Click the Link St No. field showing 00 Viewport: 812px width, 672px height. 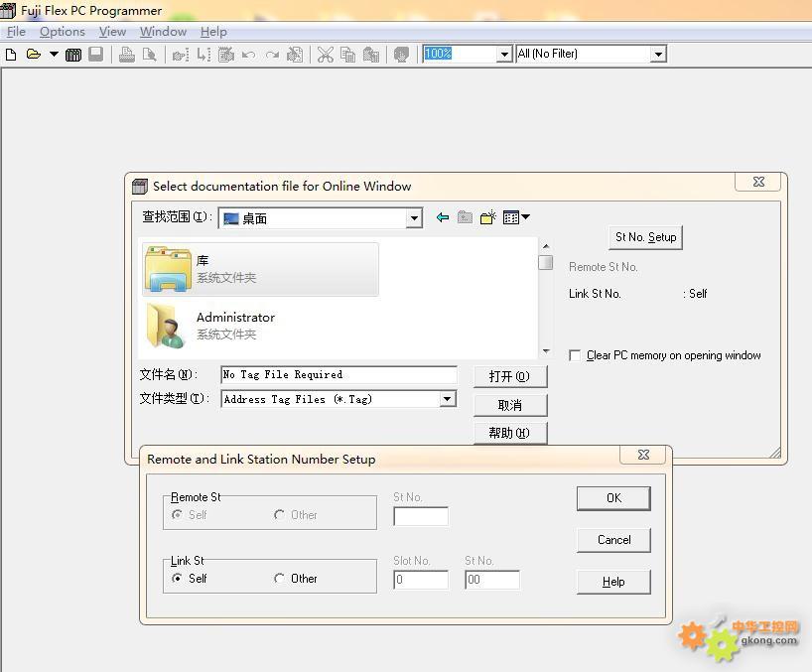[x=492, y=580]
